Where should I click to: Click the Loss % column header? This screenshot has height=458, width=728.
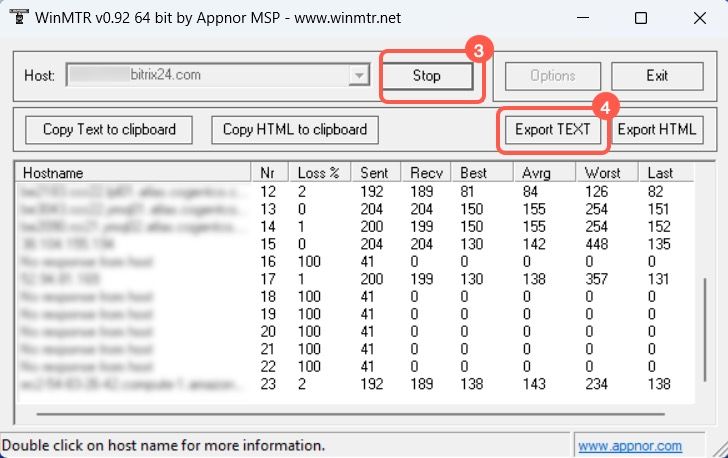point(319,173)
